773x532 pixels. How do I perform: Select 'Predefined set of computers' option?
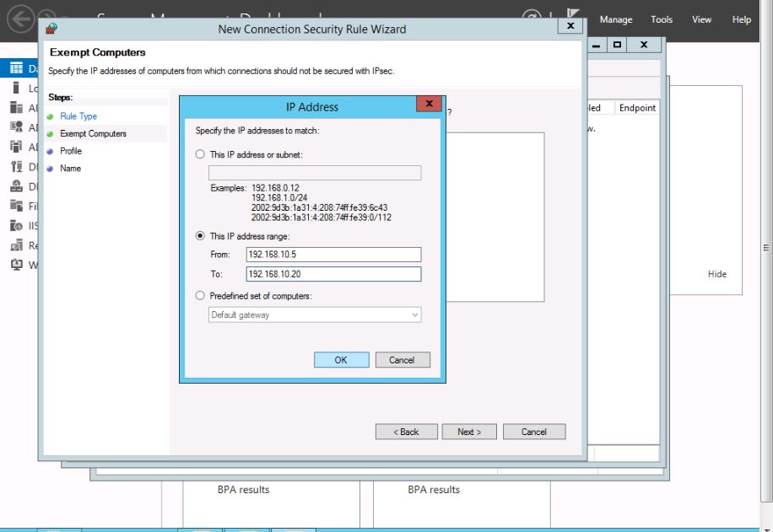click(200, 296)
